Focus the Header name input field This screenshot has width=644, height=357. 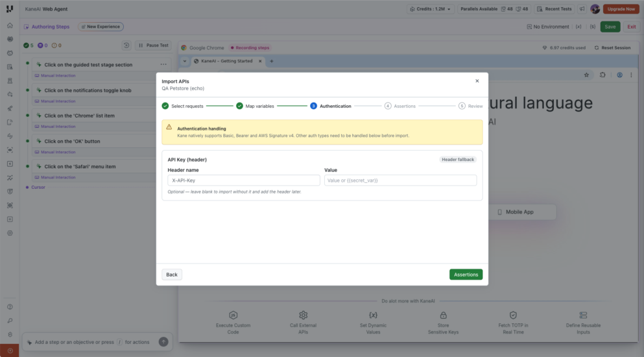coord(244,180)
